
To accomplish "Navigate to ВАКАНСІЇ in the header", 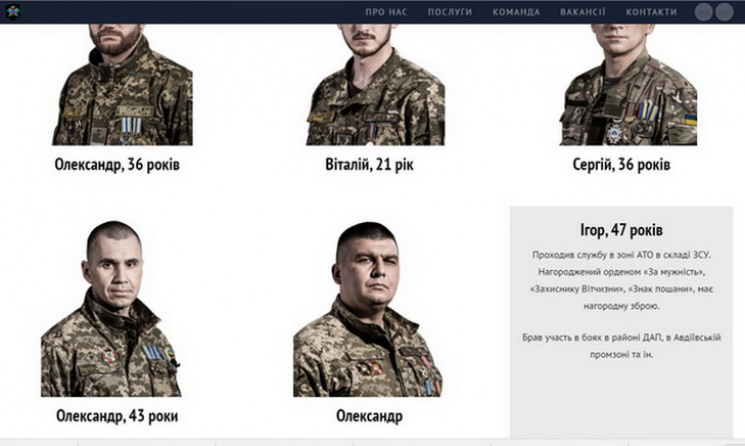I will click(x=583, y=12).
